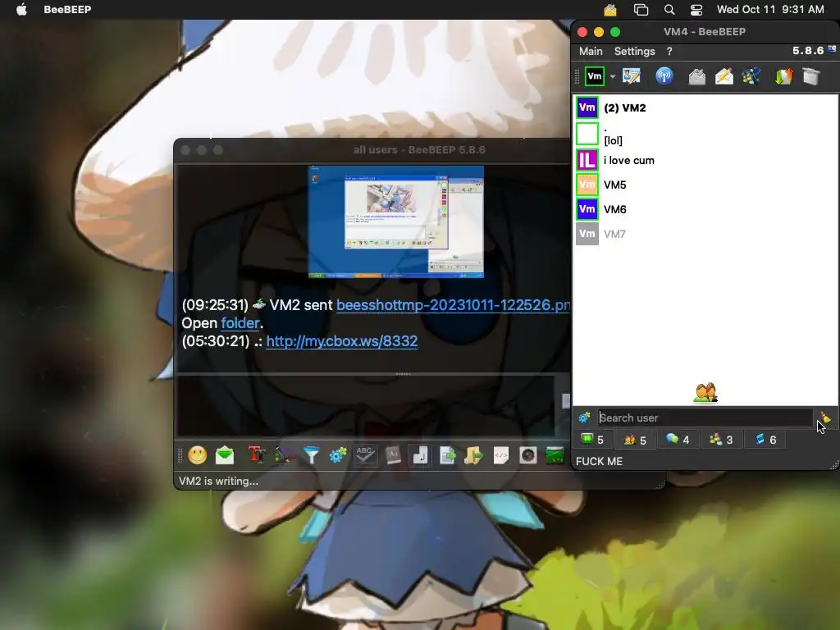Click the FUCK ME status text
The width and height of the screenshot is (840, 630).
tap(599, 461)
